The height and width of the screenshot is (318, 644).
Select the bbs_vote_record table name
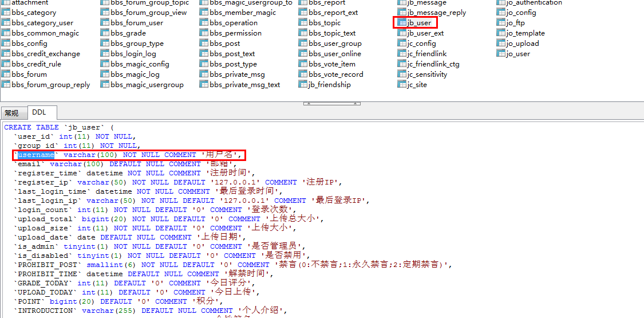tap(336, 74)
